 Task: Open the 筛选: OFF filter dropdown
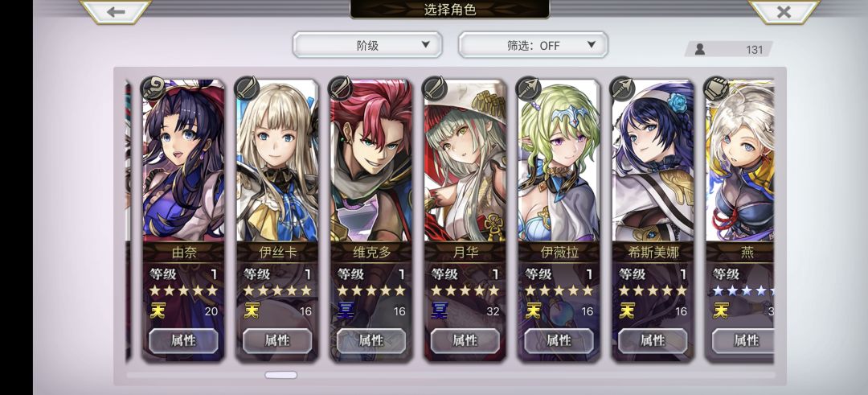pyautogui.click(x=533, y=45)
